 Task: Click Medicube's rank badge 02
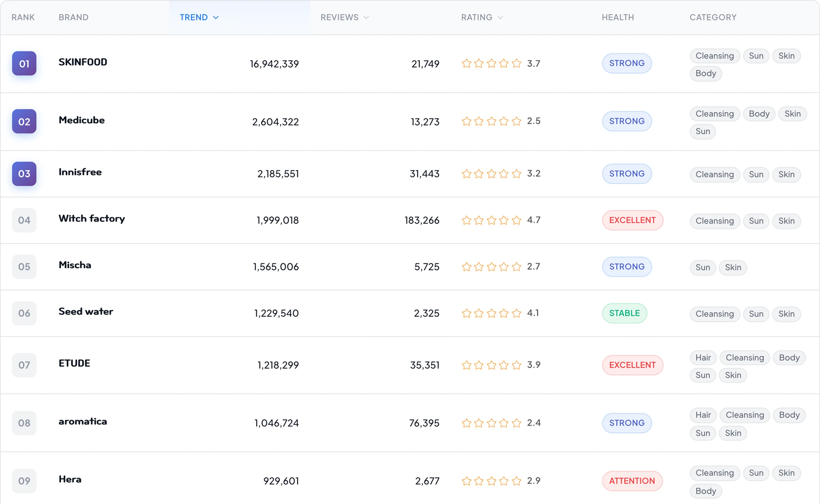click(x=24, y=121)
